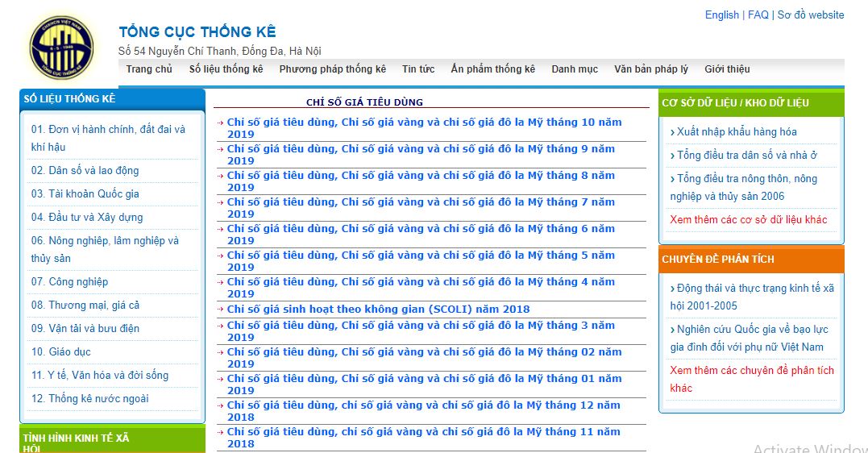Open the Số liệu thống kê menu
The height and width of the screenshot is (453, 868).
[226, 69]
